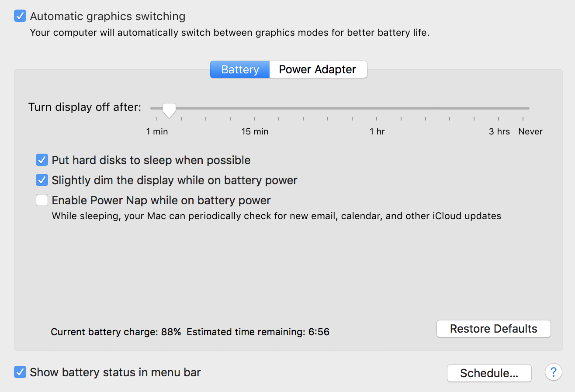575x392 pixels.
Task: Click the Restore Defaults button
Action: 494,329
